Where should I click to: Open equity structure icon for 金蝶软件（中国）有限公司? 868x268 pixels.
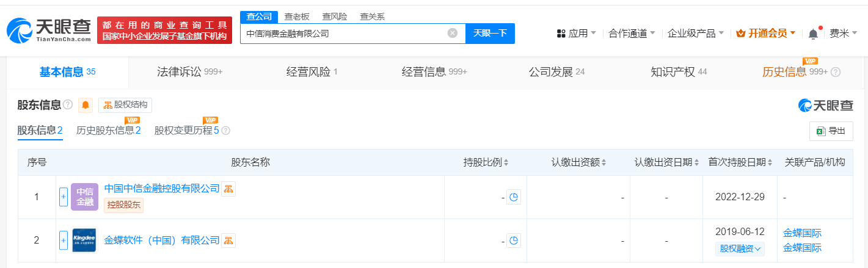228,241
